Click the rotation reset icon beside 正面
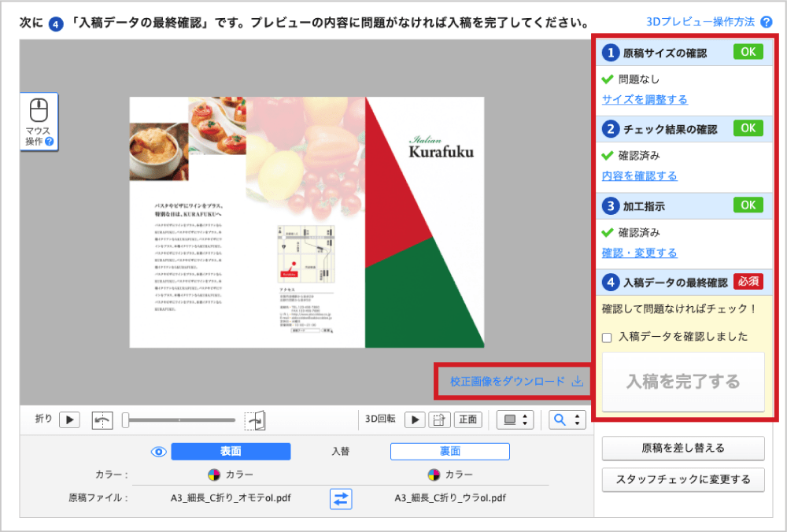This screenshot has height=532, width=787. coord(438,419)
